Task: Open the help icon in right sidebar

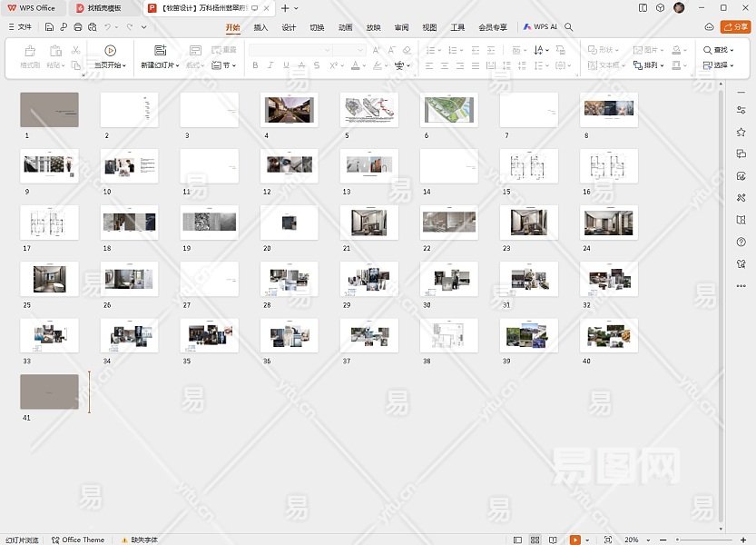Action: [x=741, y=242]
